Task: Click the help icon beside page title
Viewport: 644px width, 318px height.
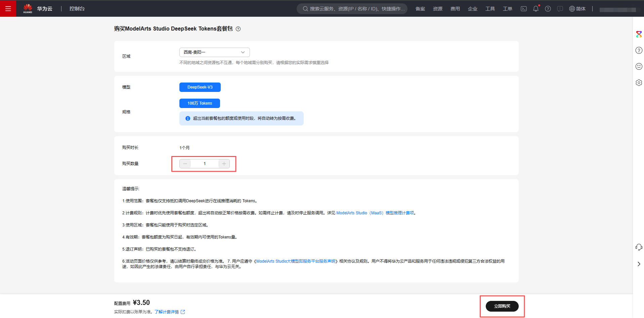Action: [x=238, y=29]
